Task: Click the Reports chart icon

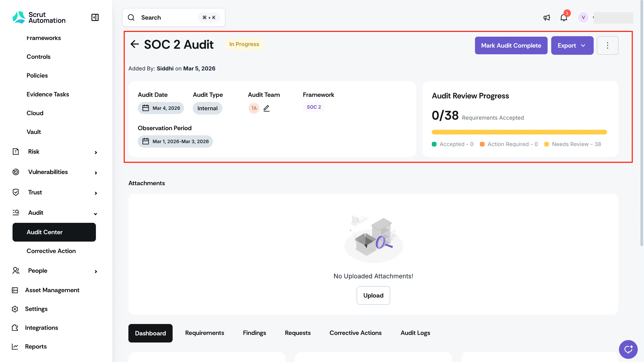Action: 15,347
